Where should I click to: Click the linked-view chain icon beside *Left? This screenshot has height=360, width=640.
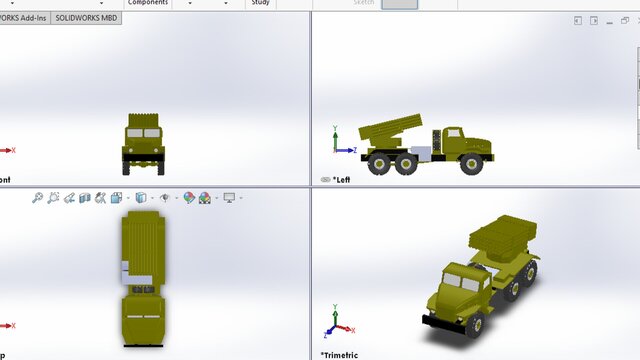click(x=325, y=180)
